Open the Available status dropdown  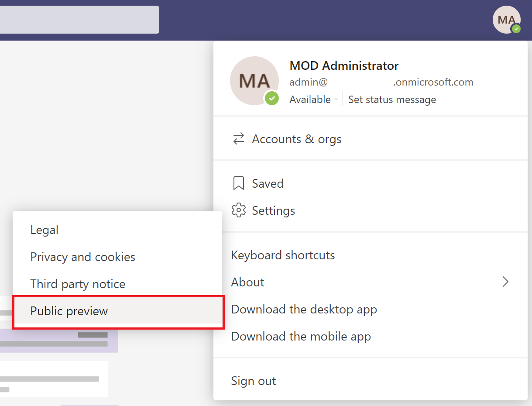tap(313, 100)
